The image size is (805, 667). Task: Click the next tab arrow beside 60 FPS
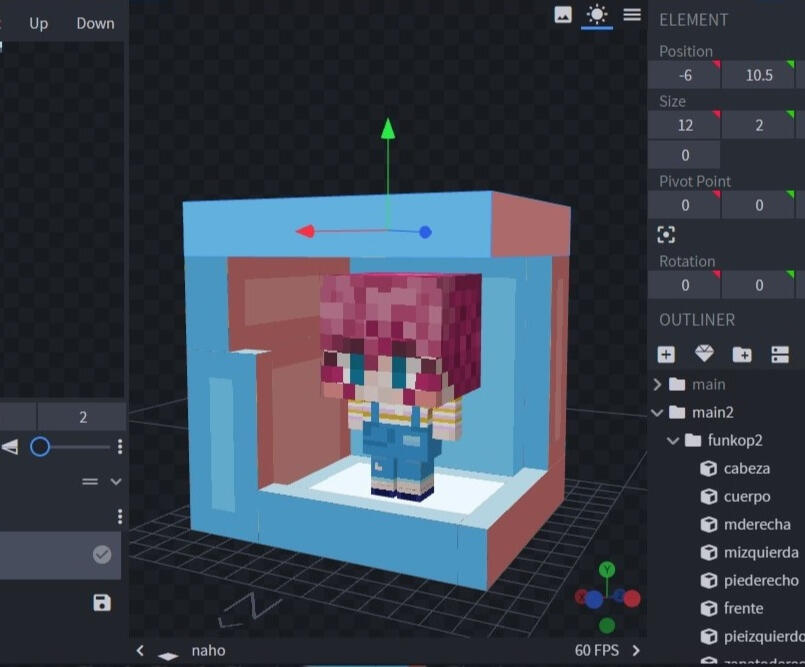coord(636,650)
